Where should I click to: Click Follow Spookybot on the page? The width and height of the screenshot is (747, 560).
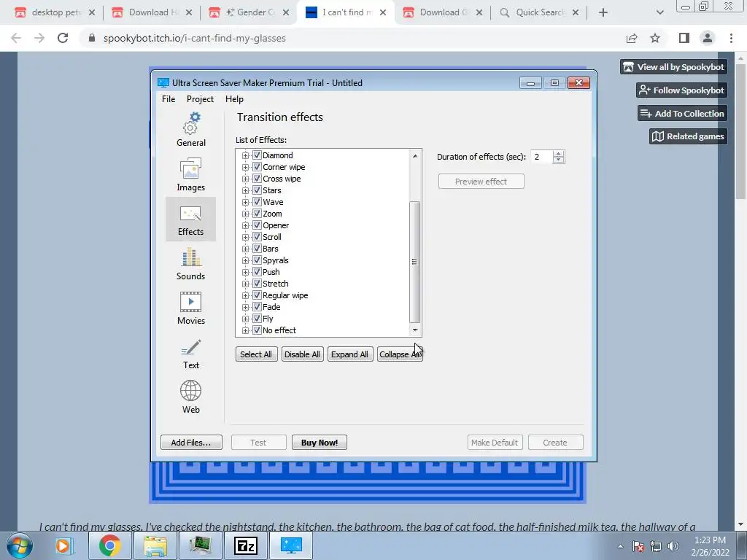[x=682, y=90]
